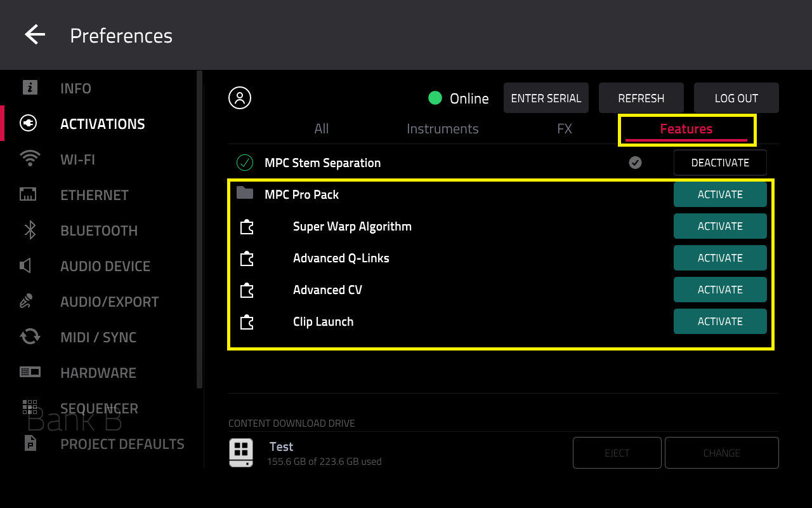Go back with the arrow icon
The height and width of the screenshot is (508, 812).
click(x=35, y=34)
